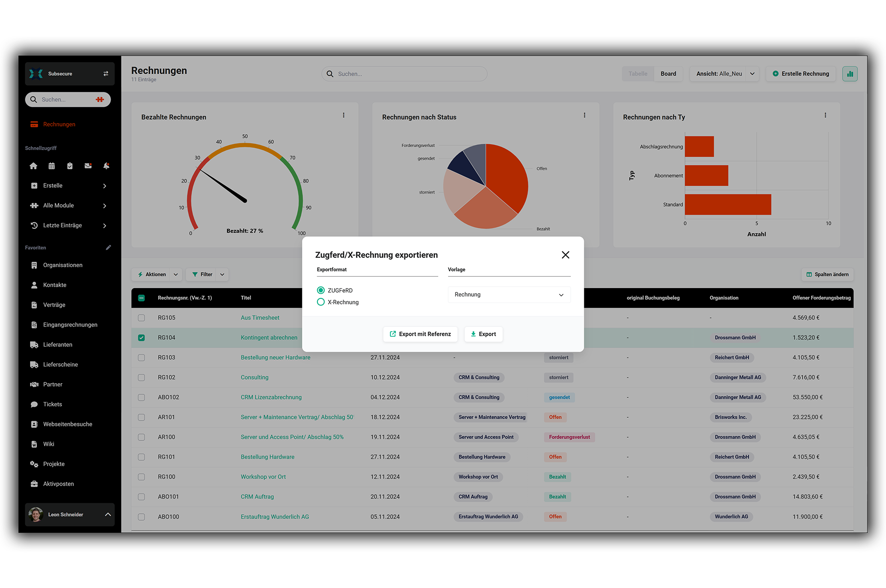Click the notification bell icon
Viewport: 886px width, 588px height.
point(106,166)
